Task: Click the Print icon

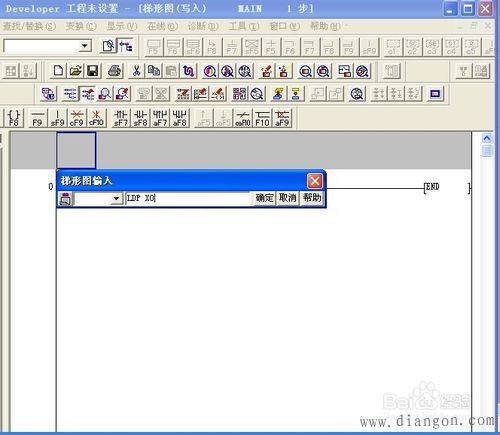Action: (x=115, y=71)
